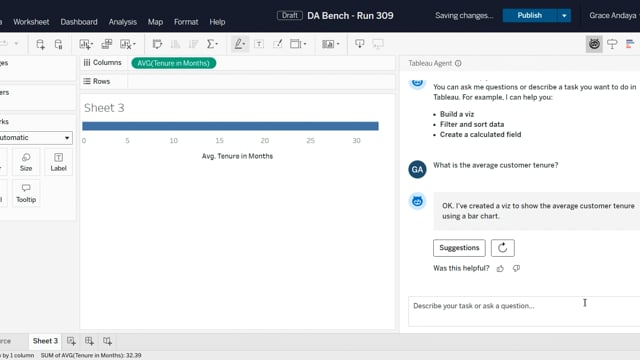
Task: Open the Worksheet menu
Action: click(31, 22)
